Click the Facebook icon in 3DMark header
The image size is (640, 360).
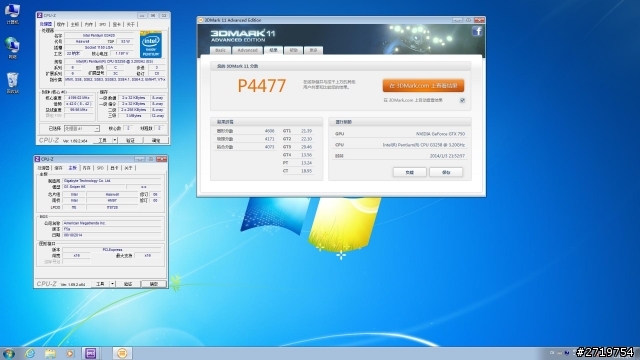tap(477, 31)
